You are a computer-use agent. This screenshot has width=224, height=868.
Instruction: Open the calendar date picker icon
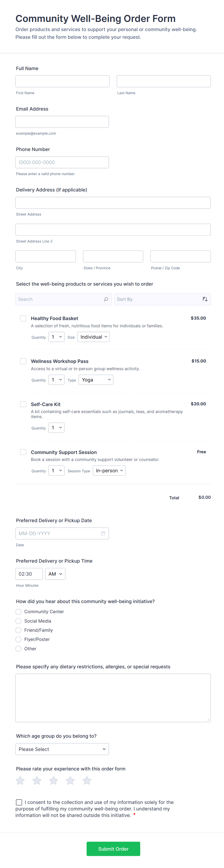[103, 533]
